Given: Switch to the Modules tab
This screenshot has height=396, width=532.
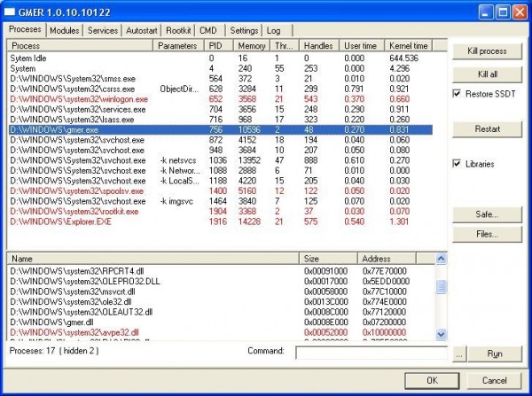Looking at the screenshot, I should pyautogui.click(x=65, y=30).
